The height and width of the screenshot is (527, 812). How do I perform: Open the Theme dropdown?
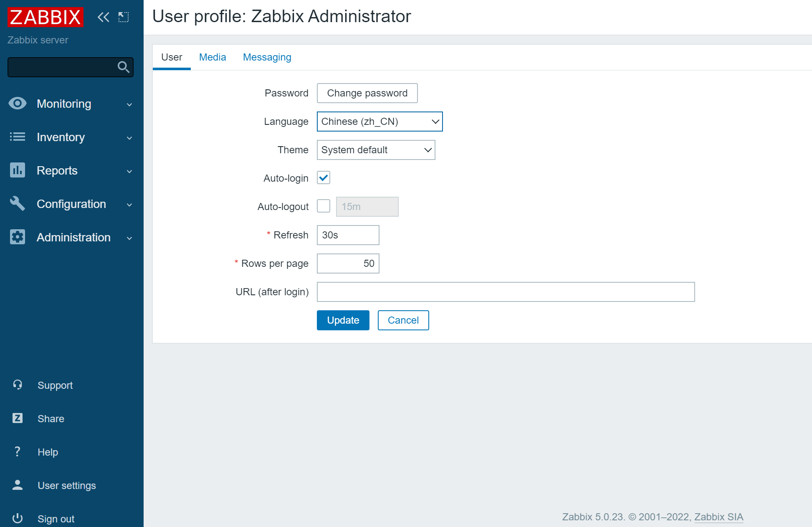[x=376, y=150]
